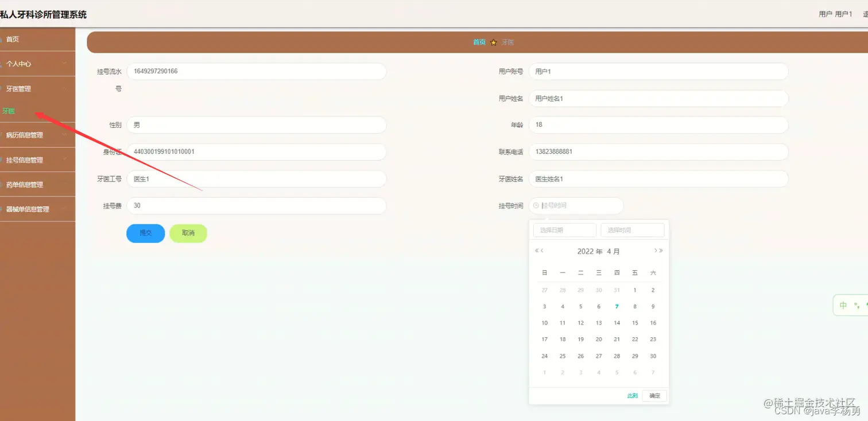Expand the 个人中心 sidebar menu arrow
This screenshot has width=868, height=421.
[65, 64]
